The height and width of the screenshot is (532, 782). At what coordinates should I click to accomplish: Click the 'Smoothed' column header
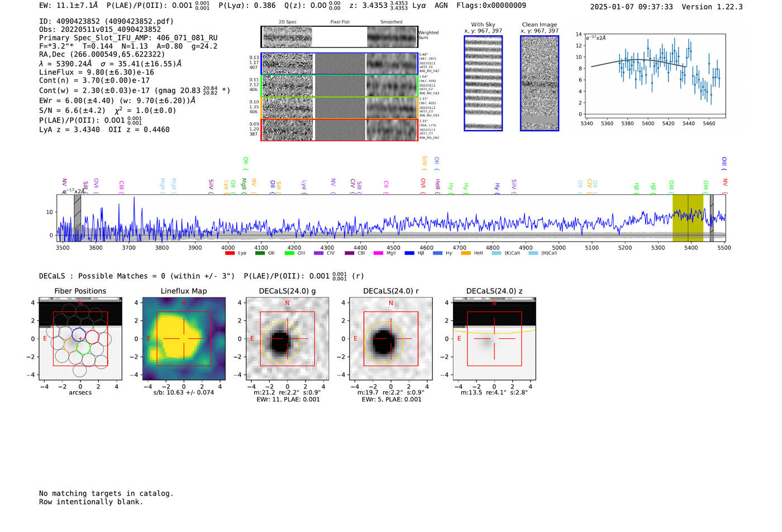pyautogui.click(x=391, y=22)
